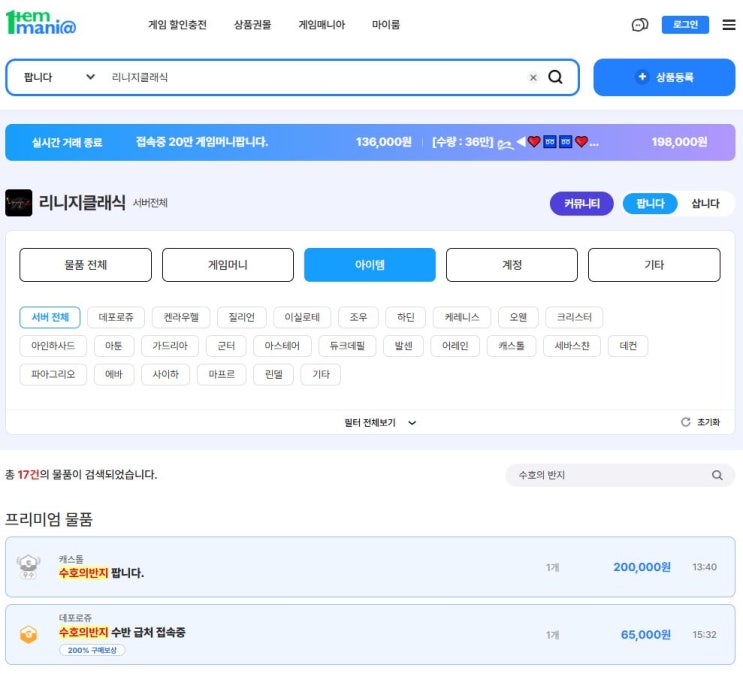Open the 커뮤니티 button
Screen dimensions: 743x674
point(581,203)
